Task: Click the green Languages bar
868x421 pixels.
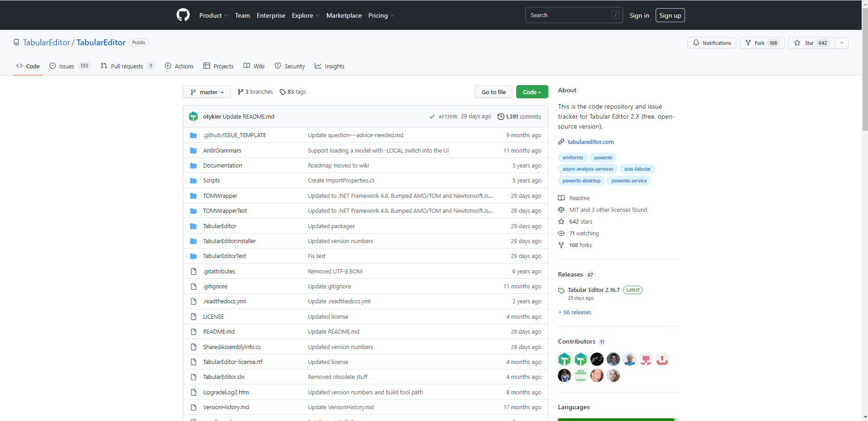Action: (616, 420)
